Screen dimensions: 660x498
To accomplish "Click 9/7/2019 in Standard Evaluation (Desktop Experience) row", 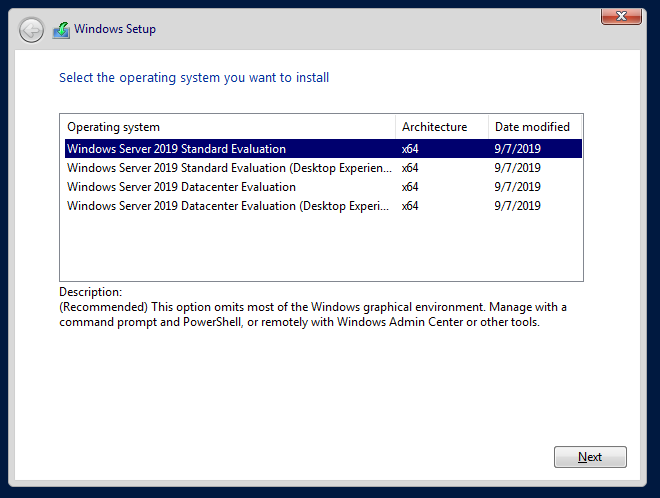I will click(x=517, y=168).
